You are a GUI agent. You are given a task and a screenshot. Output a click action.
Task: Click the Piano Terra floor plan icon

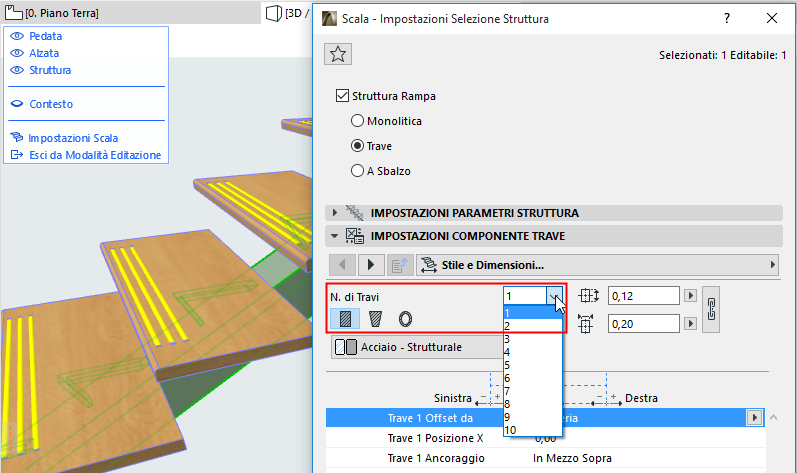tap(14, 13)
